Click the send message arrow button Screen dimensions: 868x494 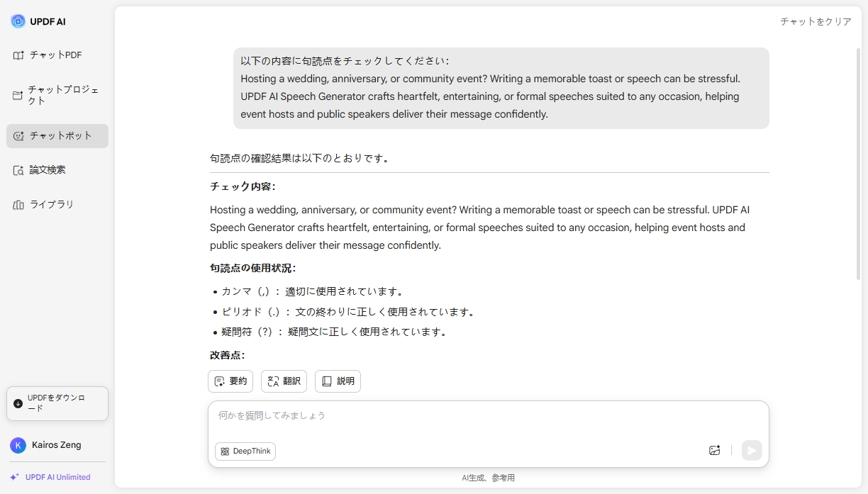tap(752, 450)
